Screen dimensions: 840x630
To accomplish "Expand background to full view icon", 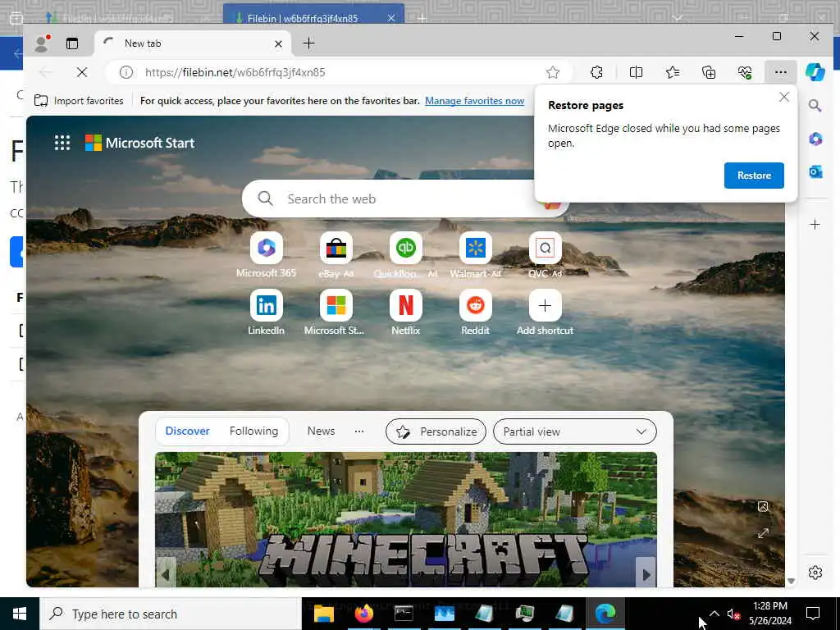I will click(763, 533).
